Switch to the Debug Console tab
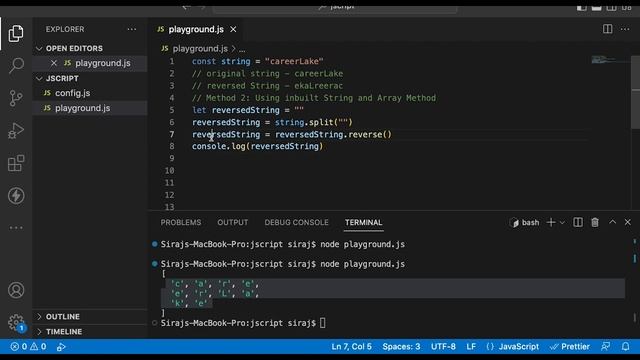Image resolution: width=640 pixels, height=360 pixels. pyautogui.click(x=296, y=222)
